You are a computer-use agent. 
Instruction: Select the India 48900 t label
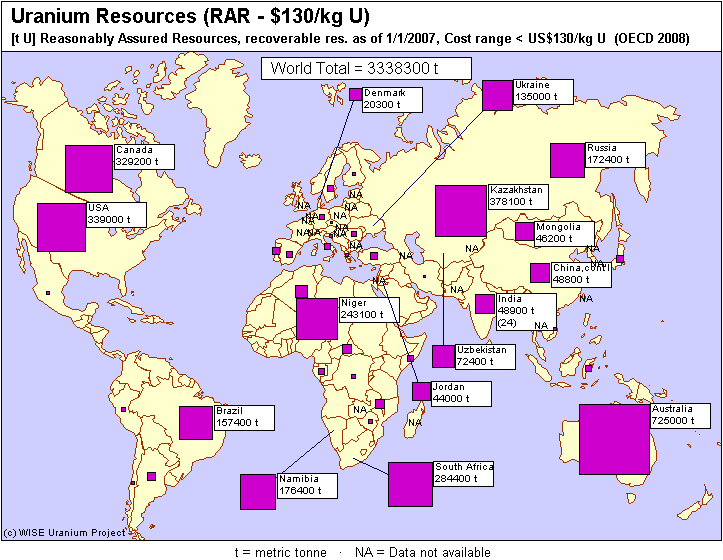[526, 312]
